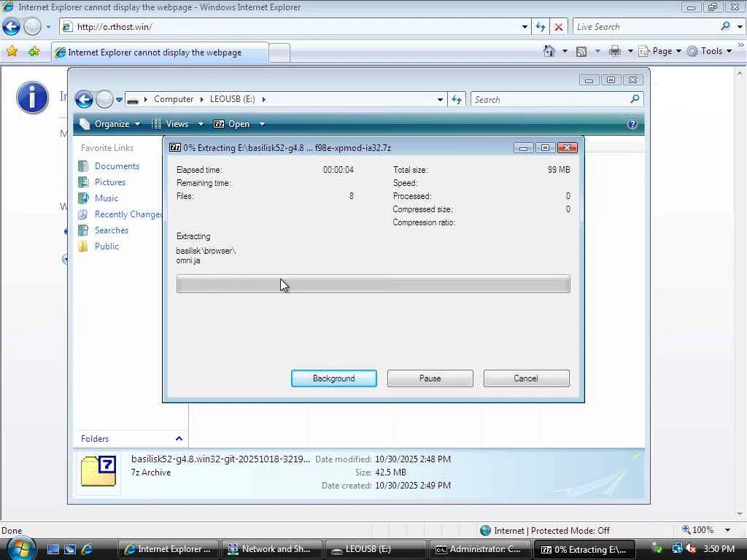Click Explorer window forward button

[104, 99]
